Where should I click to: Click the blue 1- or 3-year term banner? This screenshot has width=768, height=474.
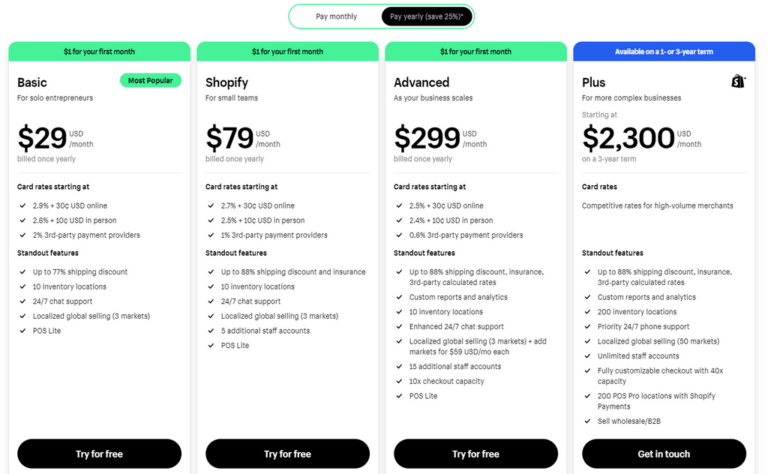point(664,51)
